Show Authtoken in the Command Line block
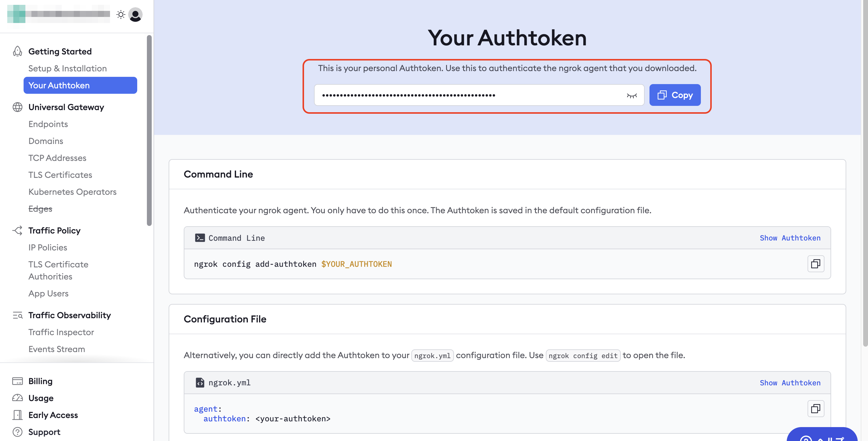The image size is (868, 441). (790, 238)
